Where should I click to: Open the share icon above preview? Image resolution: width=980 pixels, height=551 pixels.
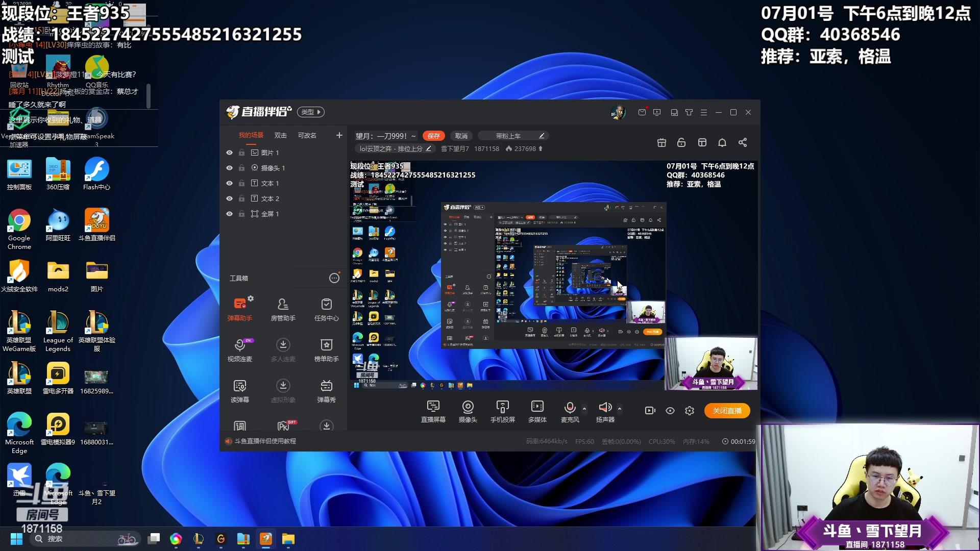[x=743, y=142]
